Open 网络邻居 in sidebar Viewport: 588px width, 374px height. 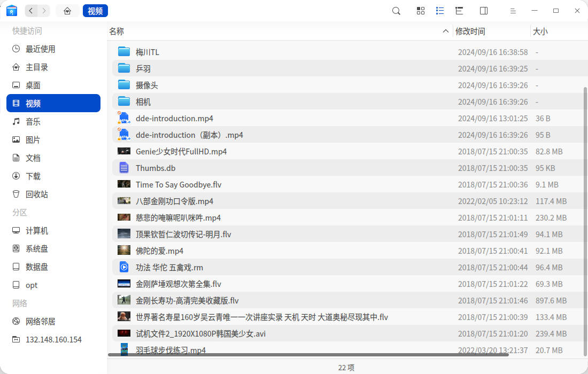(x=53, y=321)
